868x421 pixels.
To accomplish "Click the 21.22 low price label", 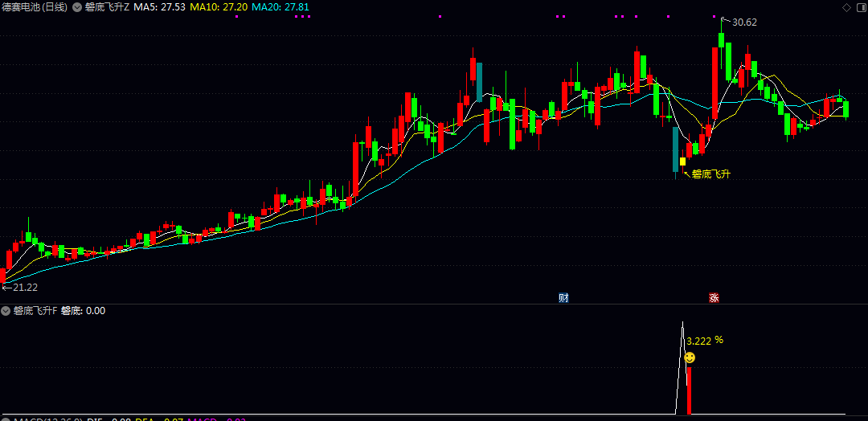I will [x=25, y=287].
